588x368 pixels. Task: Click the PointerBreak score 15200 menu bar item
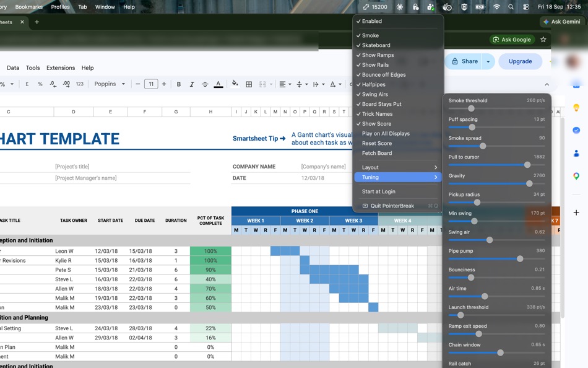coord(375,7)
